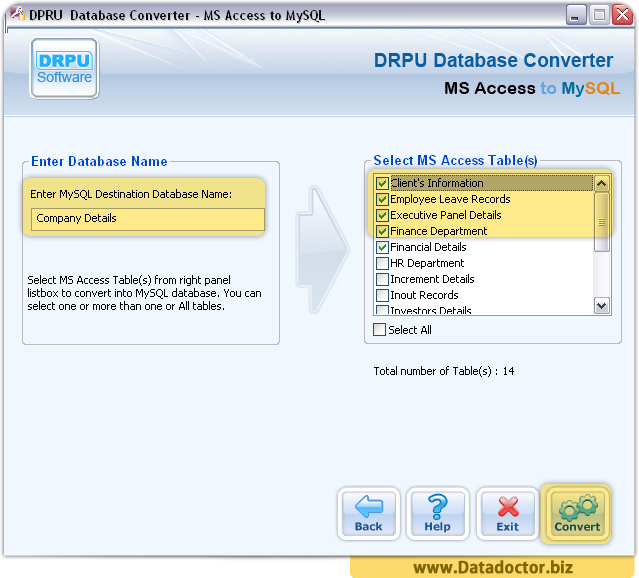Enable the Select All checkbox
The image size is (639, 578).
point(379,329)
